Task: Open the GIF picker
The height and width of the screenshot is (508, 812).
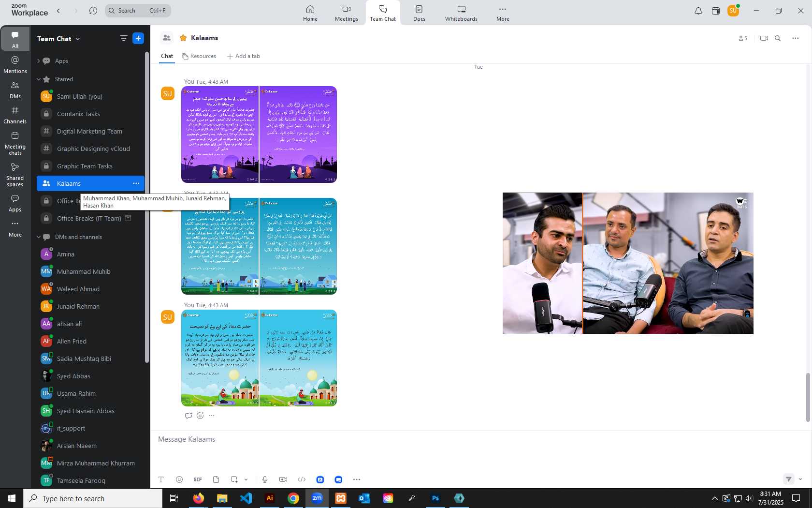Action: (x=198, y=479)
